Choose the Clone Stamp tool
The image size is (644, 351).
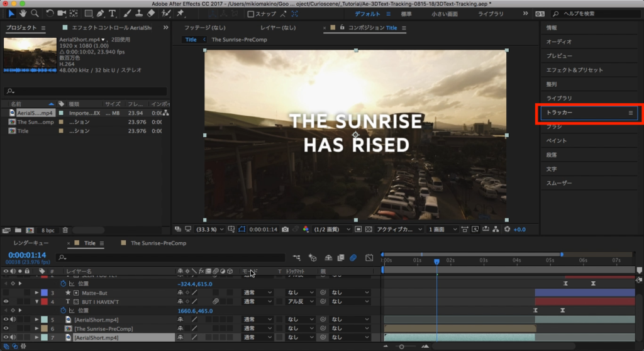[138, 13]
